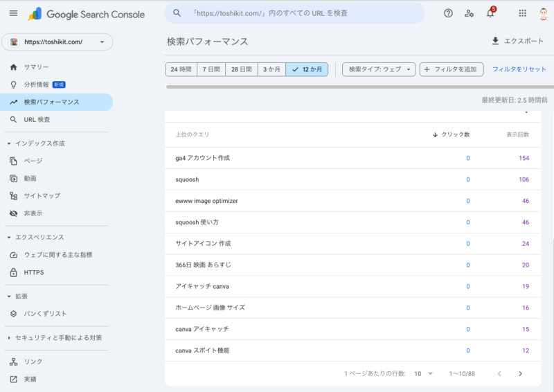Click the Google Search Console logo

click(86, 14)
